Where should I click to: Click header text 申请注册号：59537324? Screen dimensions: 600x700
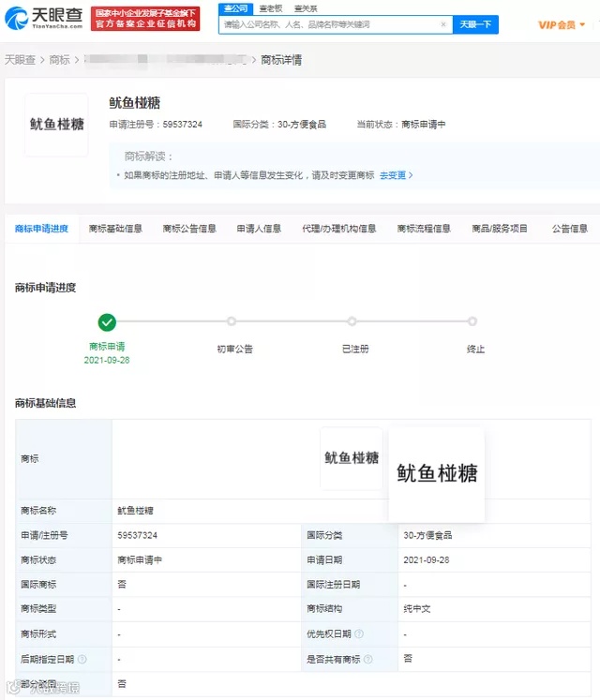[156, 124]
